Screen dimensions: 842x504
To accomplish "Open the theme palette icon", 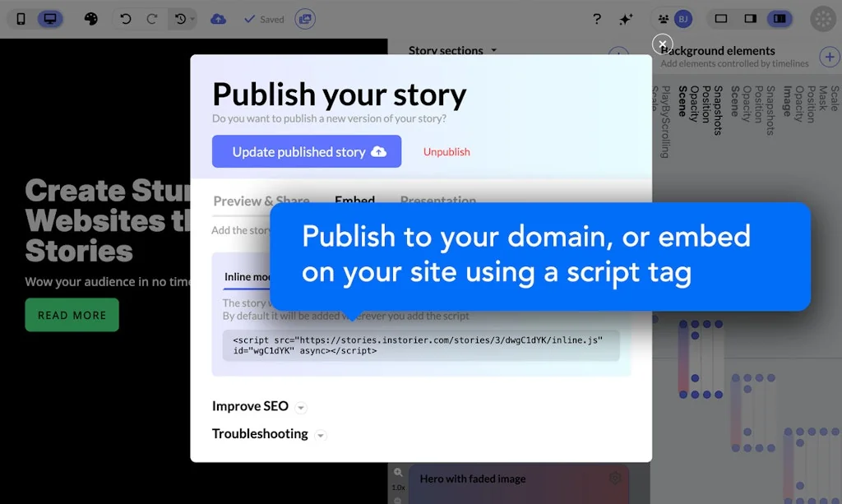I will [92, 19].
